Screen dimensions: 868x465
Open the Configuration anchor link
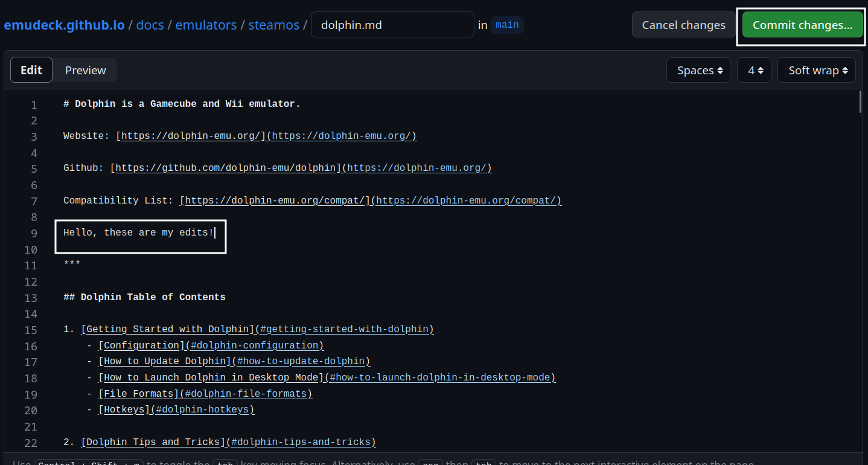142,345
